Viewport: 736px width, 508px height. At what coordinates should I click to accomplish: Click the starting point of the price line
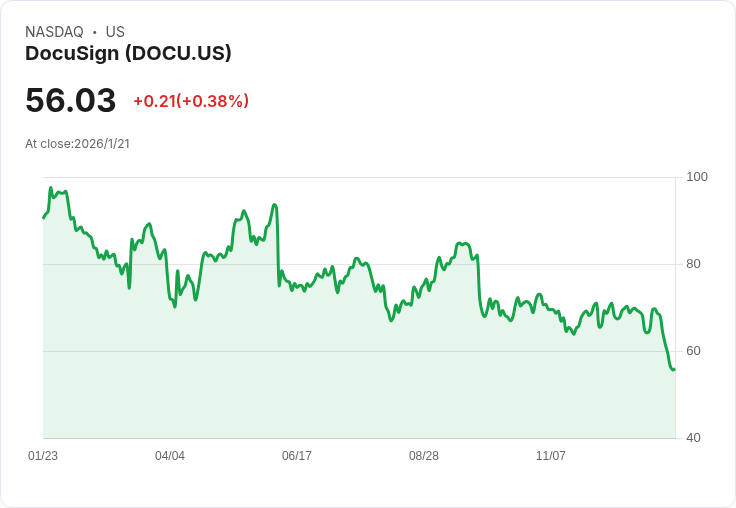point(43,217)
